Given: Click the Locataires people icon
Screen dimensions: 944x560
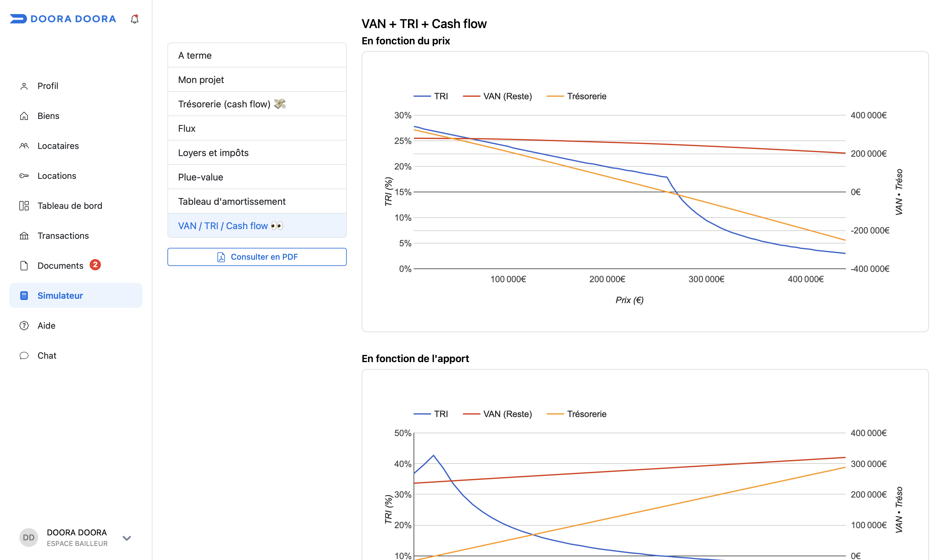Looking at the screenshot, I should tap(24, 146).
